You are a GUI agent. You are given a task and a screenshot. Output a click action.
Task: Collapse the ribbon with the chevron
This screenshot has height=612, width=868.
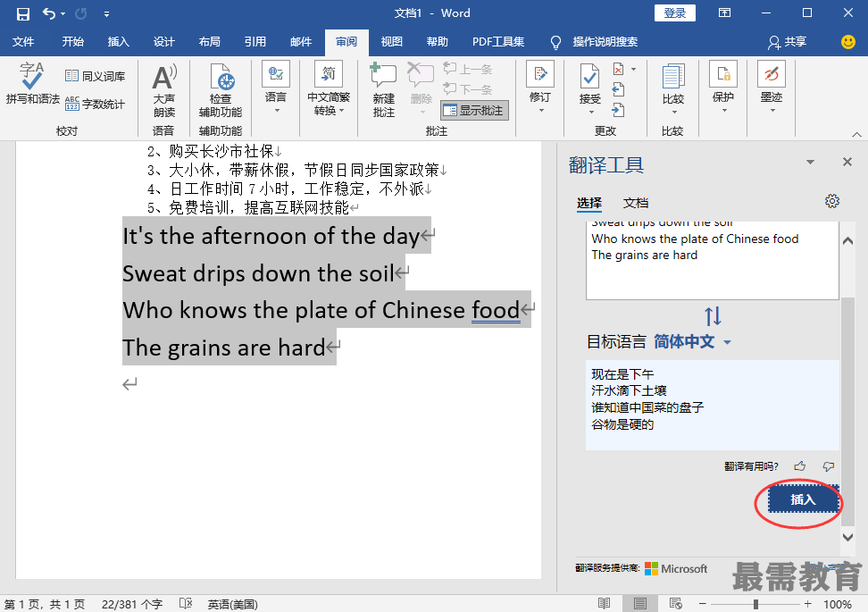click(856, 134)
